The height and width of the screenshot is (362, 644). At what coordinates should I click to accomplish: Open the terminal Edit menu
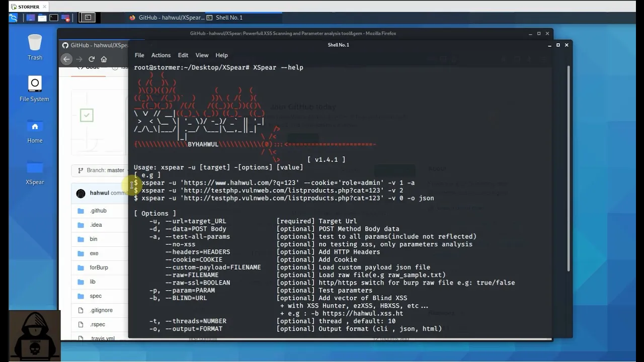click(x=183, y=55)
